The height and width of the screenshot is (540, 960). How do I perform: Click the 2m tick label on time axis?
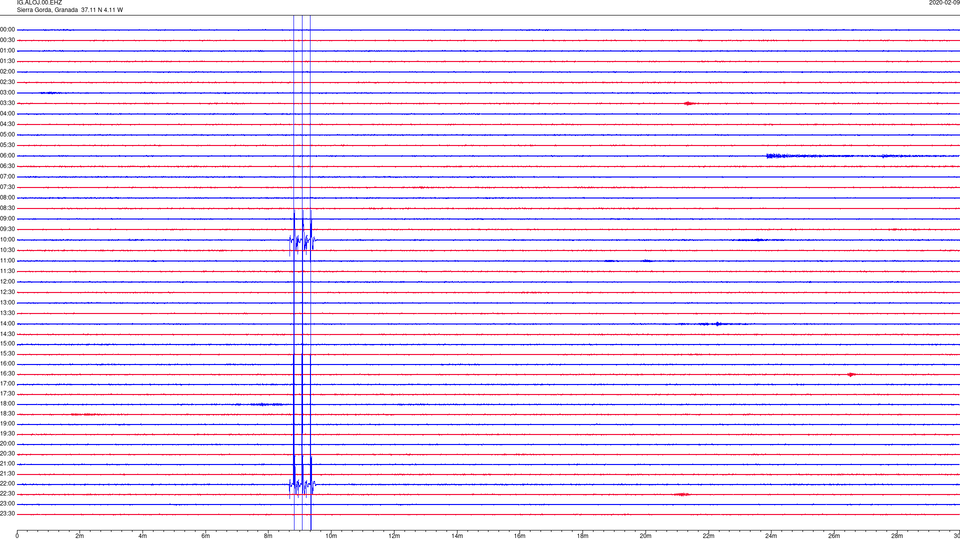80,536
